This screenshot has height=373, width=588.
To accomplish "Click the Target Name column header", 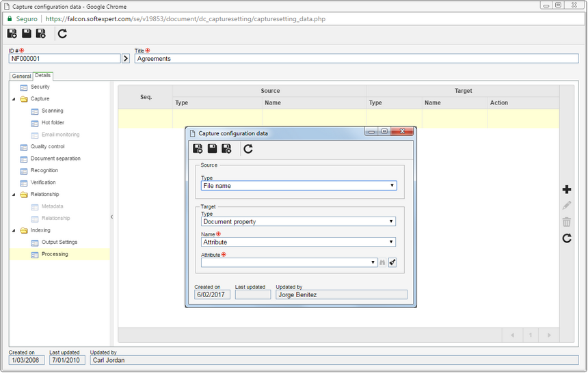I will click(455, 102).
